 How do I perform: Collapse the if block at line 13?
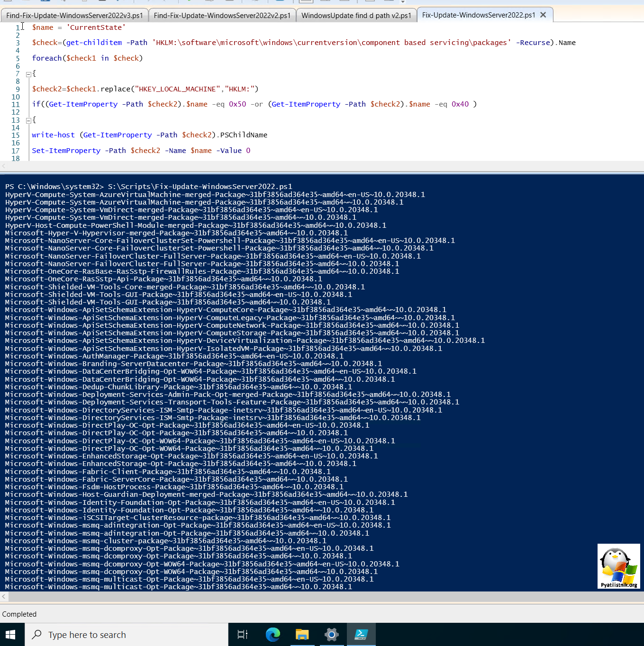tap(28, 120)
